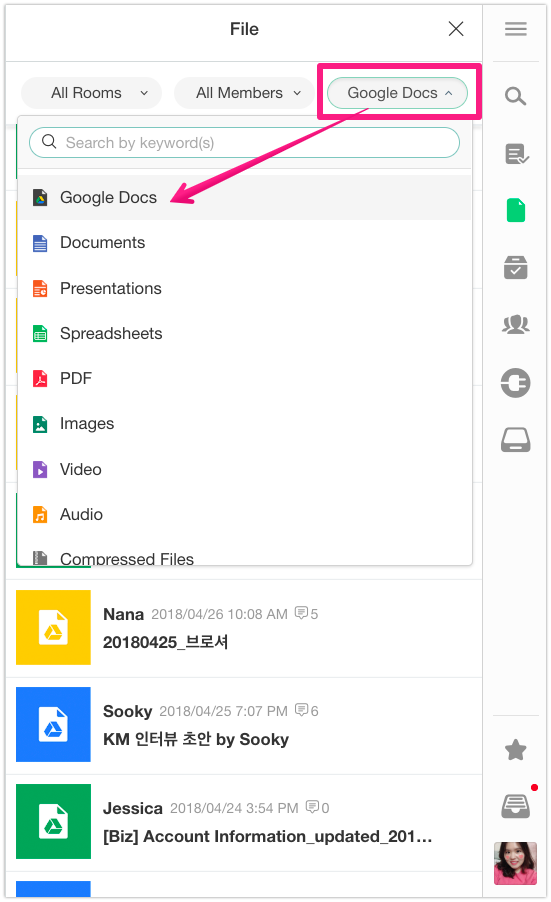
Task: Select the green file icon in sidebar
Action: pos(516,210)
